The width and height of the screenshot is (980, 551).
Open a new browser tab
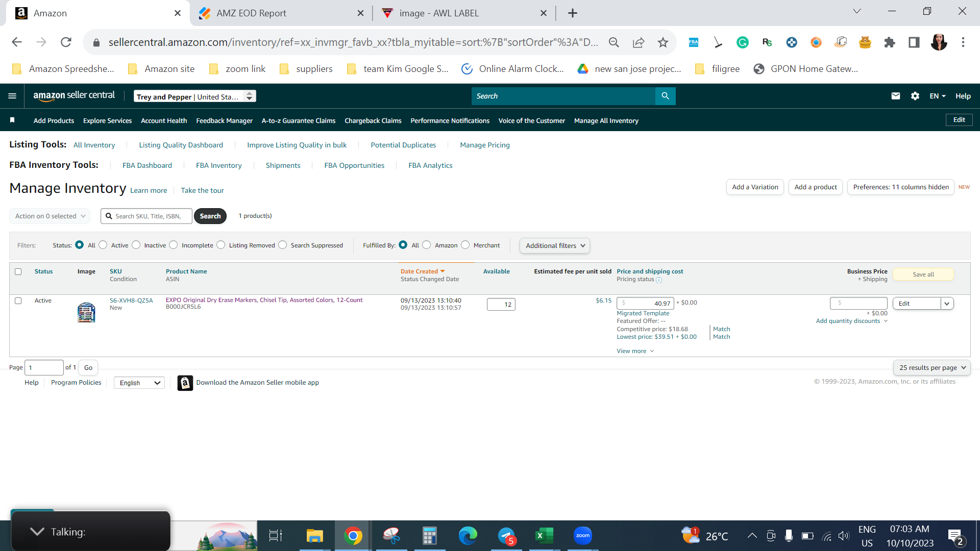[573, 13]
